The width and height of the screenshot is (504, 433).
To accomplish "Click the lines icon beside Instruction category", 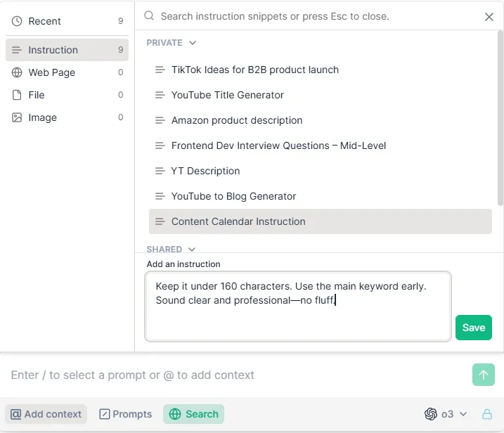I will (17, 50).
